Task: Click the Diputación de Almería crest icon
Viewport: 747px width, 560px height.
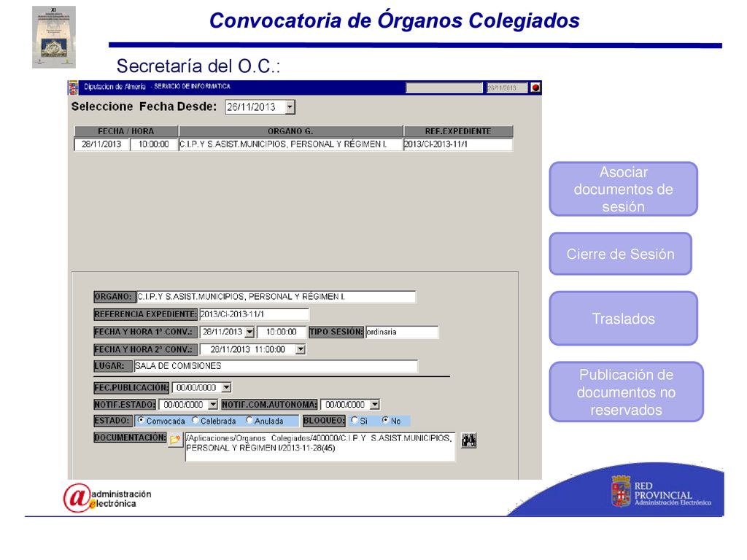Action: [74, 87]
